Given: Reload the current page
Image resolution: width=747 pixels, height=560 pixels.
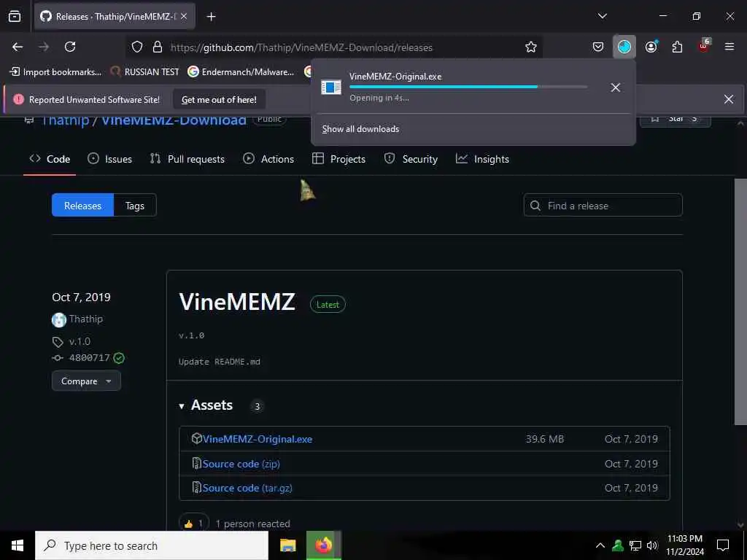Looking at the screenshot, I should pyautogui.click(x=70, y=47).
